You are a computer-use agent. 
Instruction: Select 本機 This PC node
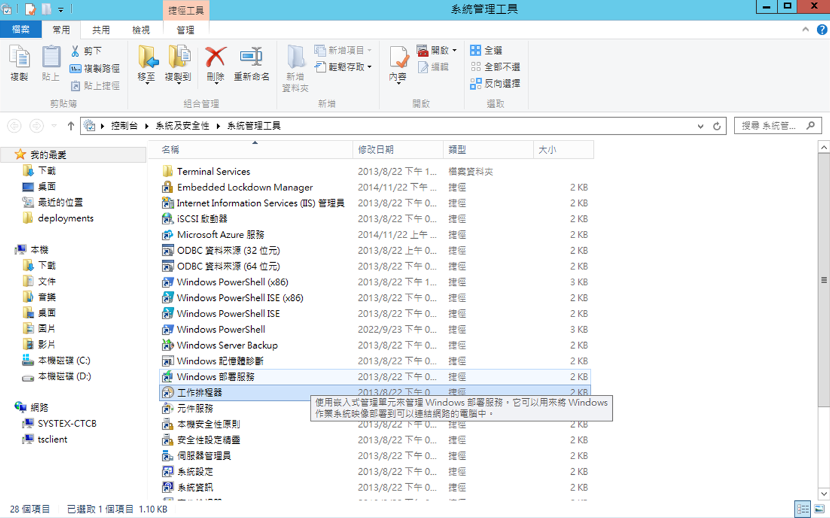click(x=32, y=249)
